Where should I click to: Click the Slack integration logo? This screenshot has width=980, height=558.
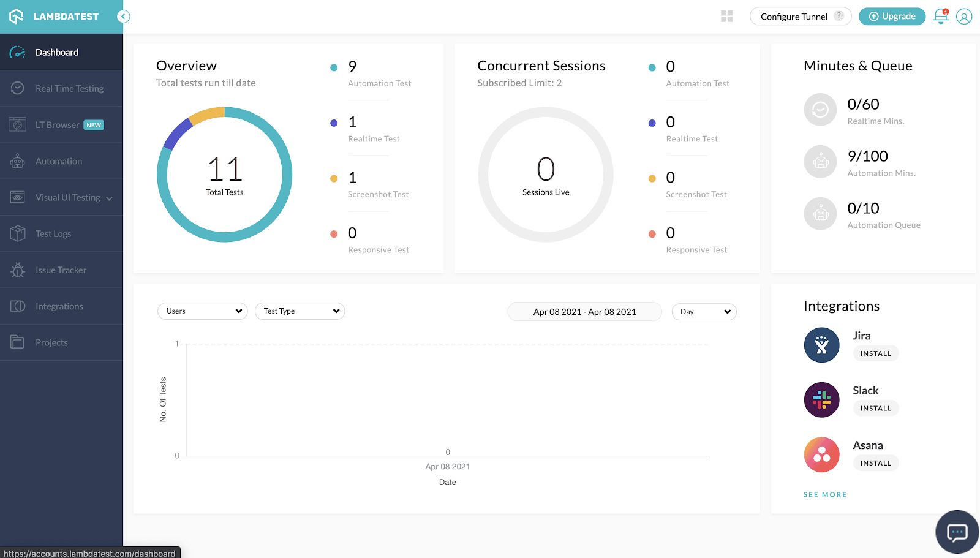[x=821, y=400]
